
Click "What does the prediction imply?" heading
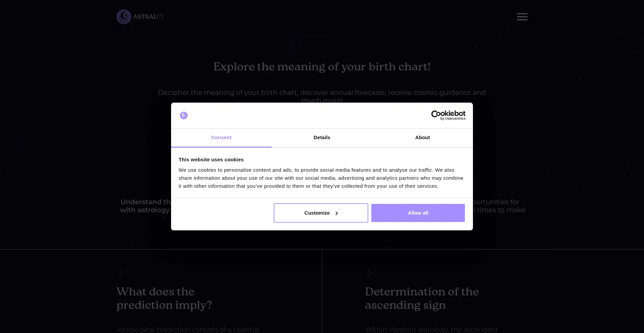164,298
